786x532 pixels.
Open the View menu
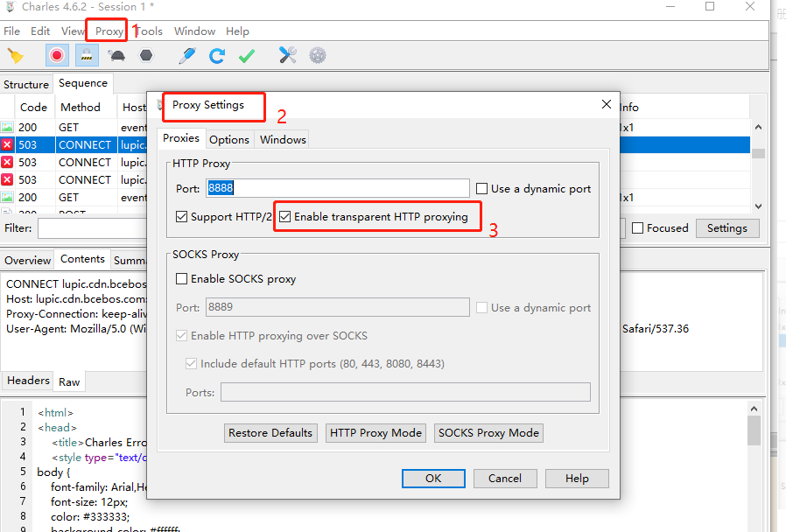pos(73,31)
